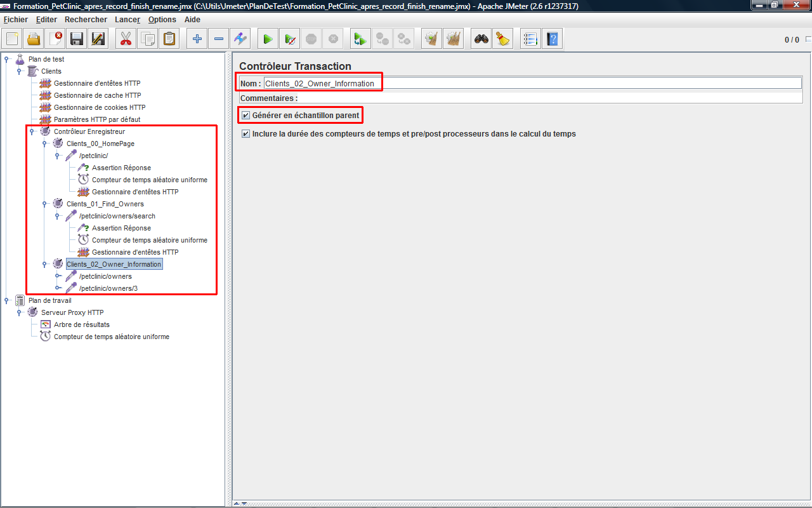Collapse the Contrôleur Enregistreur tree node

coord(32,132)
